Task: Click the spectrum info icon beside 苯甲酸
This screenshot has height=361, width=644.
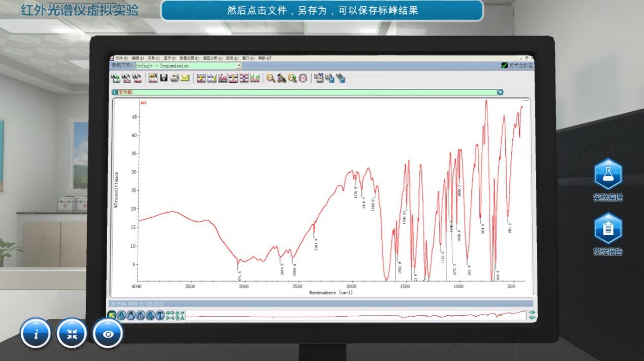Action: pyautogui.click(x=114, y=92)
